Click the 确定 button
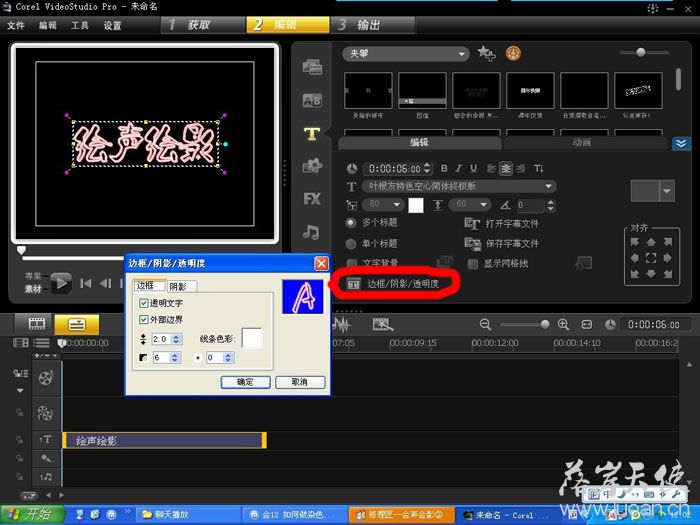 point(245,382)
